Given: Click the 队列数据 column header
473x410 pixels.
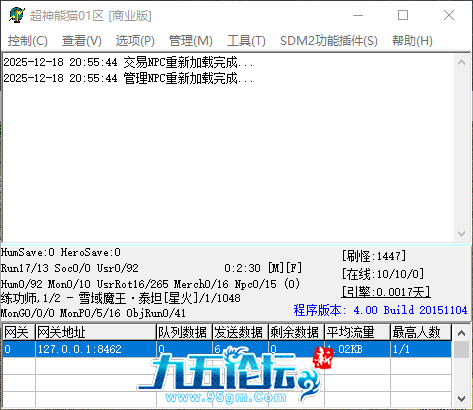Looking at the screenshot, I should pyautogui.click(x=185, y=332).
